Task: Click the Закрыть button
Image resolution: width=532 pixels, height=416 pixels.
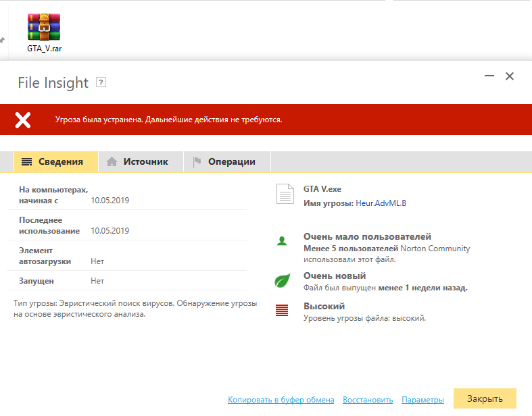Action: coord(485,398)
